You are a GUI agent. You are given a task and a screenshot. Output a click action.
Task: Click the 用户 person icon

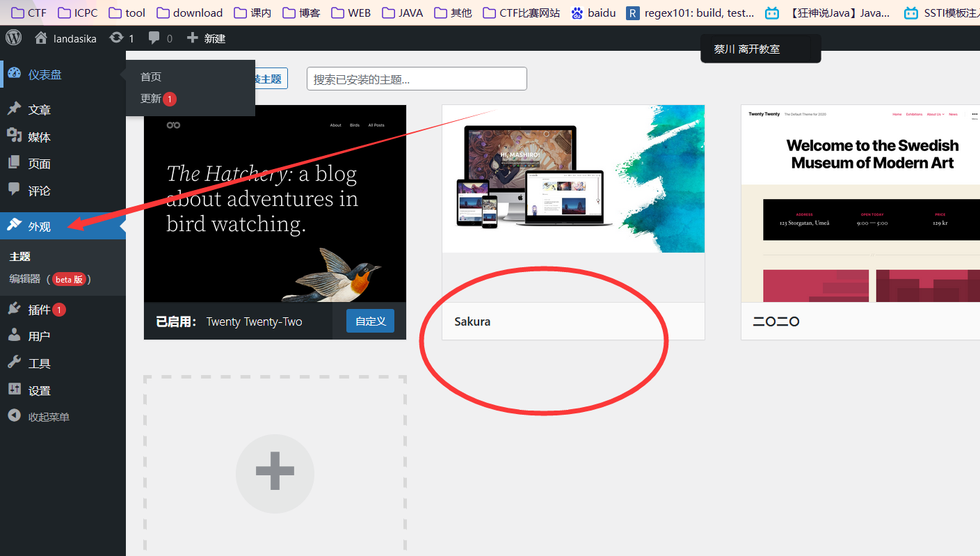point(14,335)
